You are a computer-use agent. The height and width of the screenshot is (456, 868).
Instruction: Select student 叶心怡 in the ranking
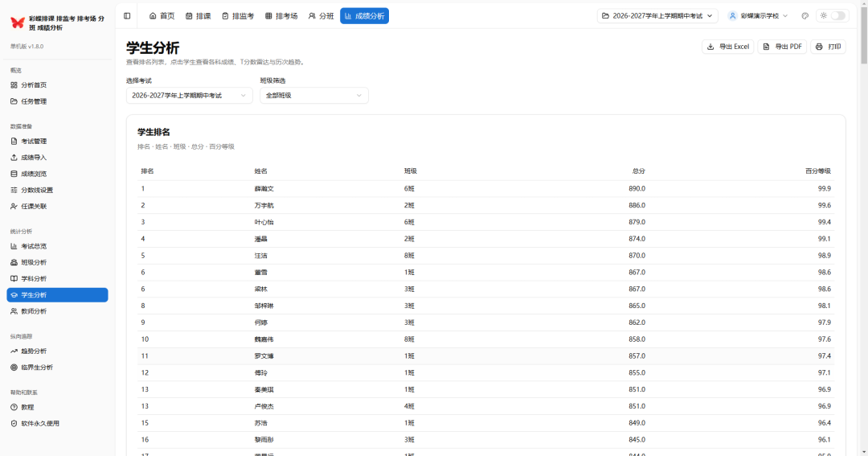pos(264,222)
